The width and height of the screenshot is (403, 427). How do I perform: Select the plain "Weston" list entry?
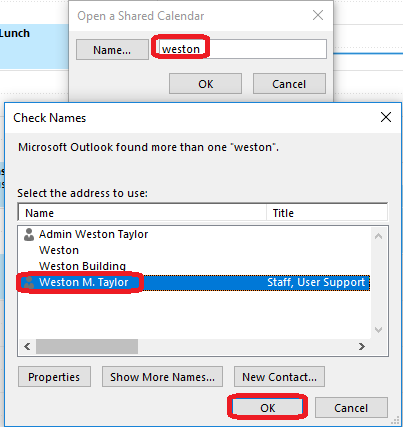(195, 250)
